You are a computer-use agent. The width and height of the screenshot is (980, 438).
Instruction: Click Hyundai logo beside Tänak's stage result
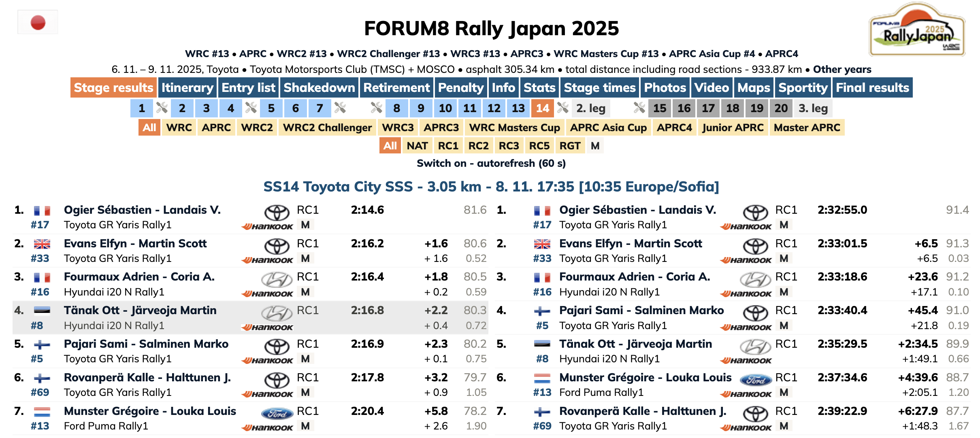(x=277, y=313)
